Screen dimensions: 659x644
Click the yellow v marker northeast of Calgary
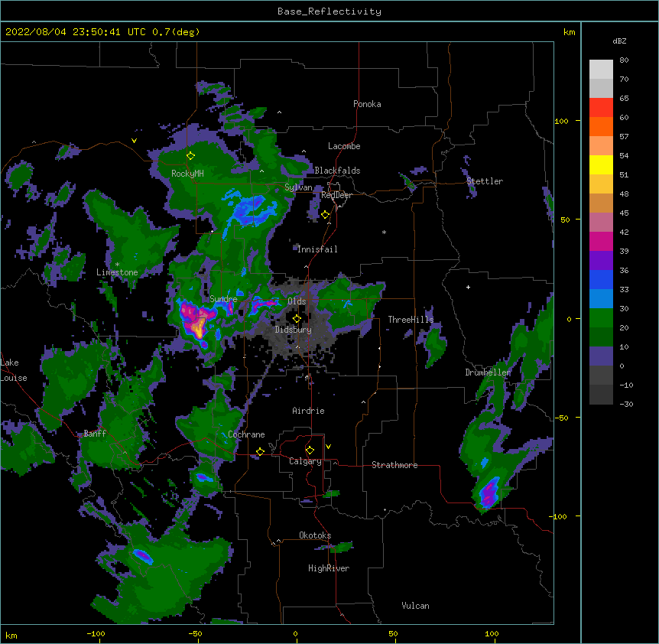(x=328, y=447)
